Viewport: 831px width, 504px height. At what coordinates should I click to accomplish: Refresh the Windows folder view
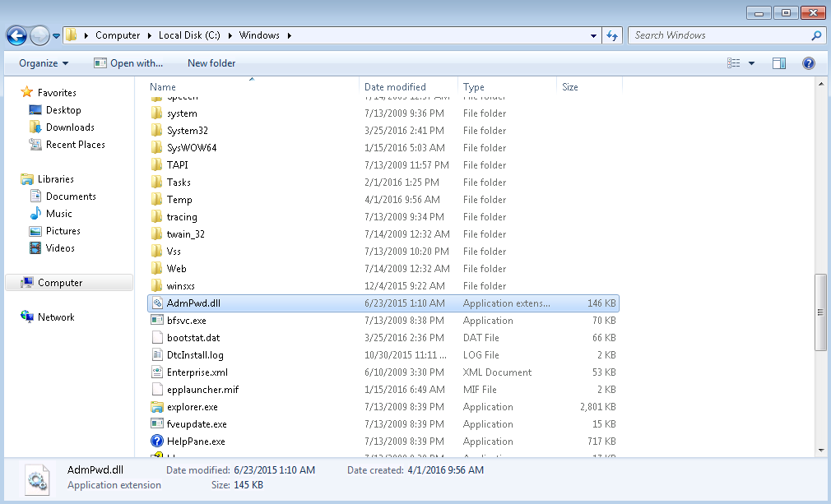pyautogui.click(x=612, y=35)
